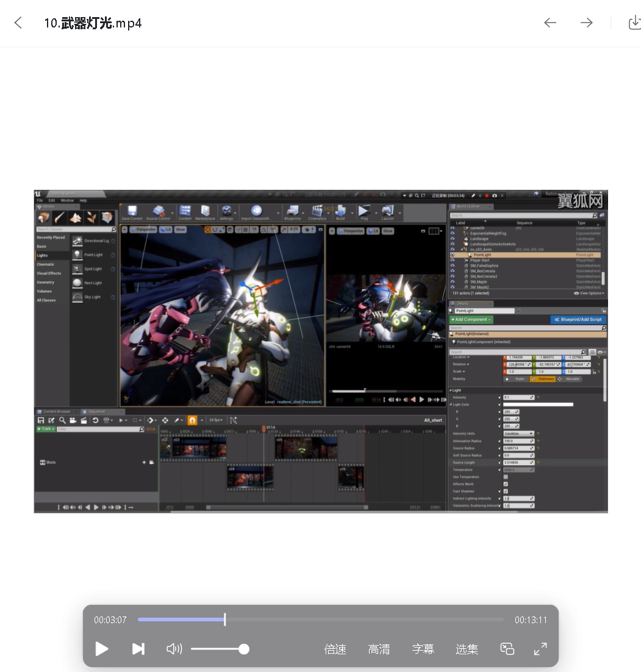
Task: Select the Foliage mode icon
Action: (x=91, y=218)
